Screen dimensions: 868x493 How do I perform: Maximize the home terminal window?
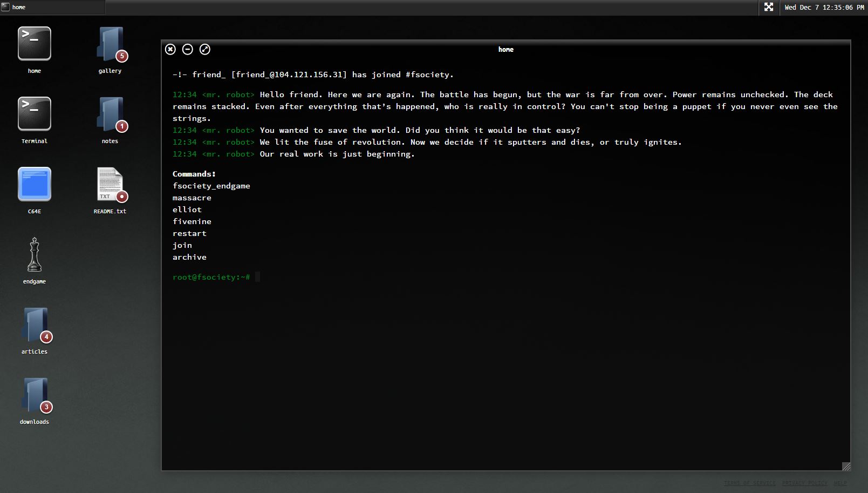click(x=205, y=49)
